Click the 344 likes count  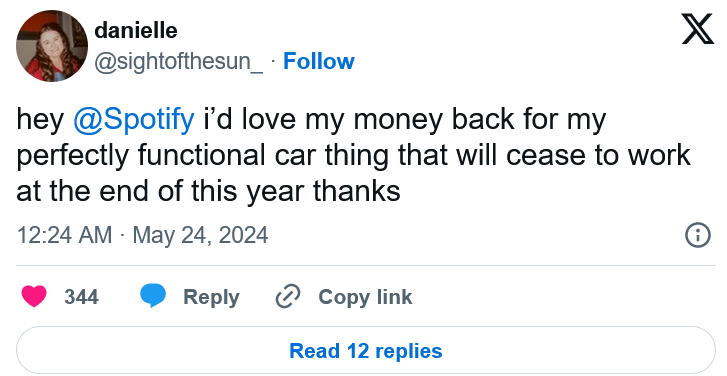pyautogui.click(x=81, y=297)
